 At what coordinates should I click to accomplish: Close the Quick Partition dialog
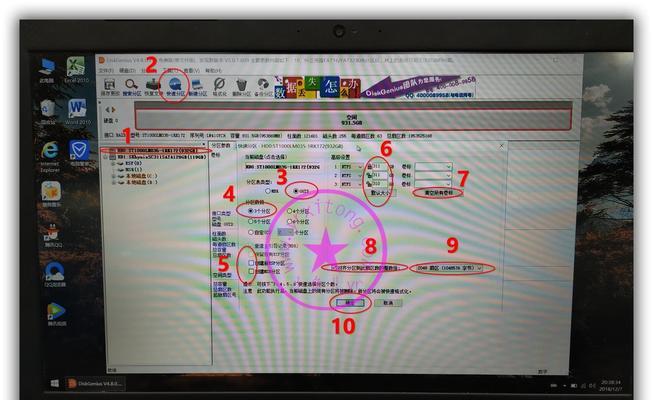click(501, 146)
